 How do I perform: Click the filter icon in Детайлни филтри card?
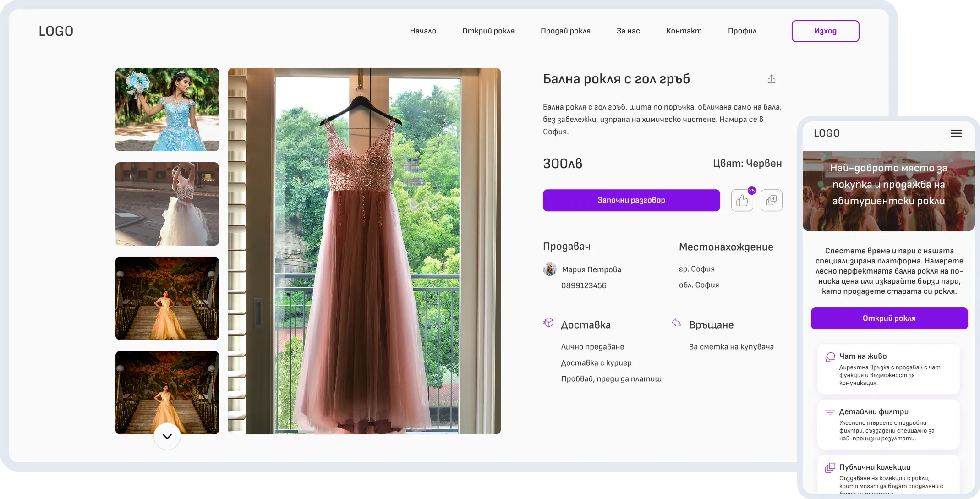click(830, 412)
